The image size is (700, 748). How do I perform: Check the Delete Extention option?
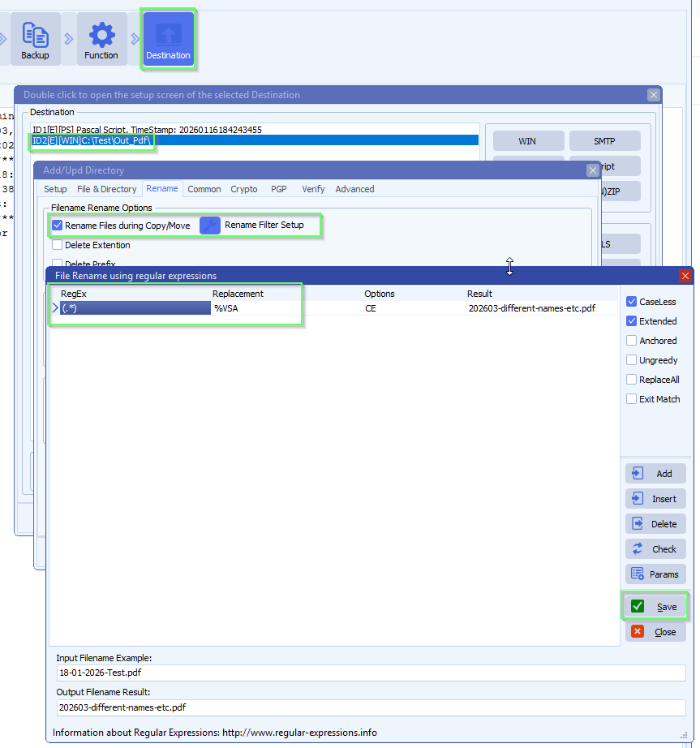pos(57,244)
